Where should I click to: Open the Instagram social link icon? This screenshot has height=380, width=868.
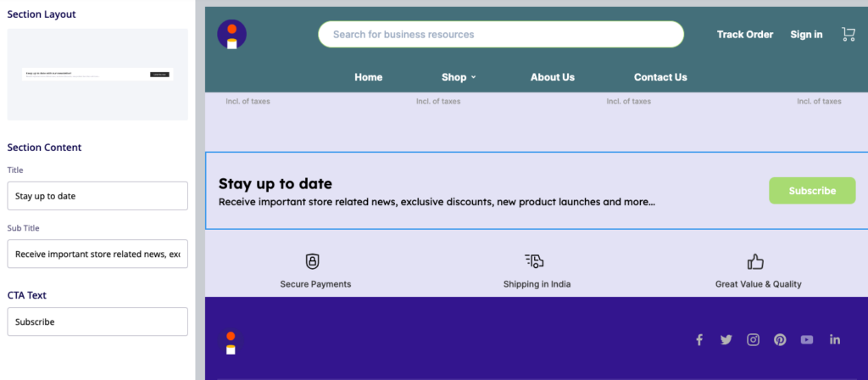click(753, 339)
